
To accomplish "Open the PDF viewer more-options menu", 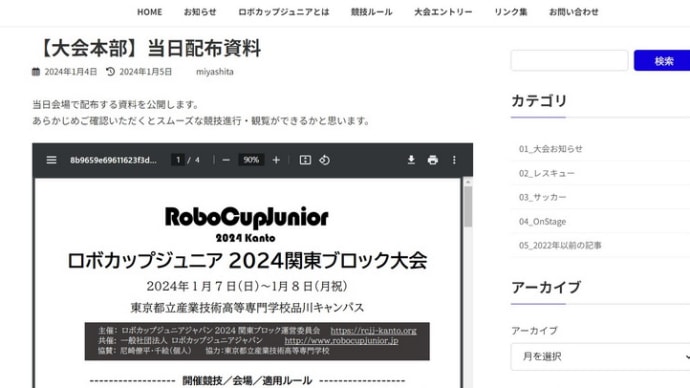I will 454,160.
